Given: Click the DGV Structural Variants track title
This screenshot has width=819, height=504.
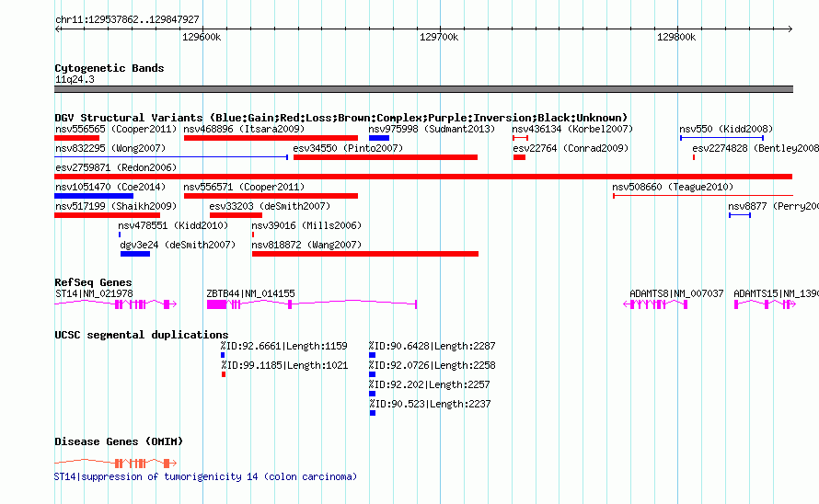Looking at the screenshot, I should click(x=341, y=118).
